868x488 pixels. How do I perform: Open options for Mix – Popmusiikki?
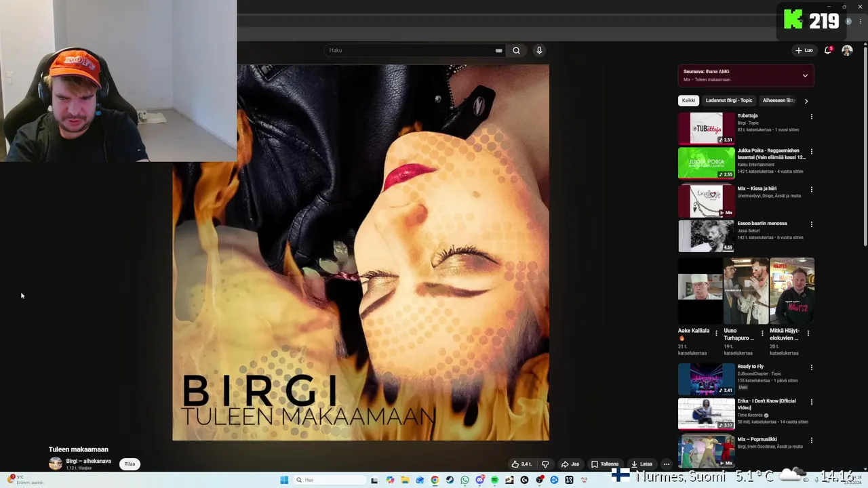pos(811,440)
